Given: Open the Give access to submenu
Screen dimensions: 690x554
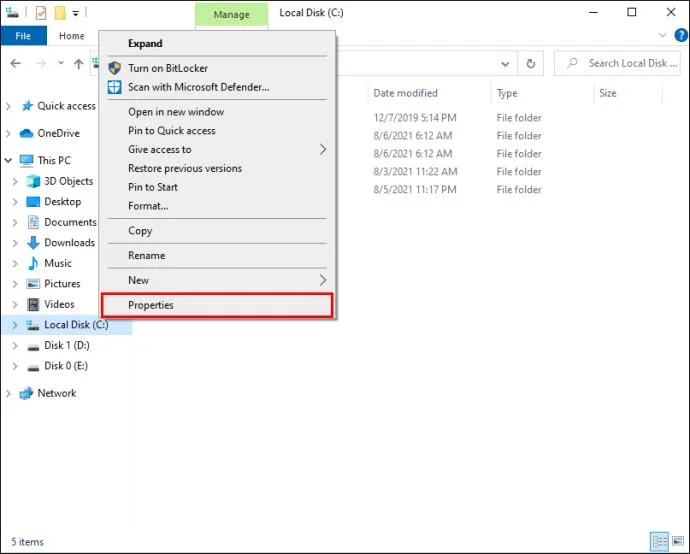Looking at the screenshot, I should tap(218, 150).
